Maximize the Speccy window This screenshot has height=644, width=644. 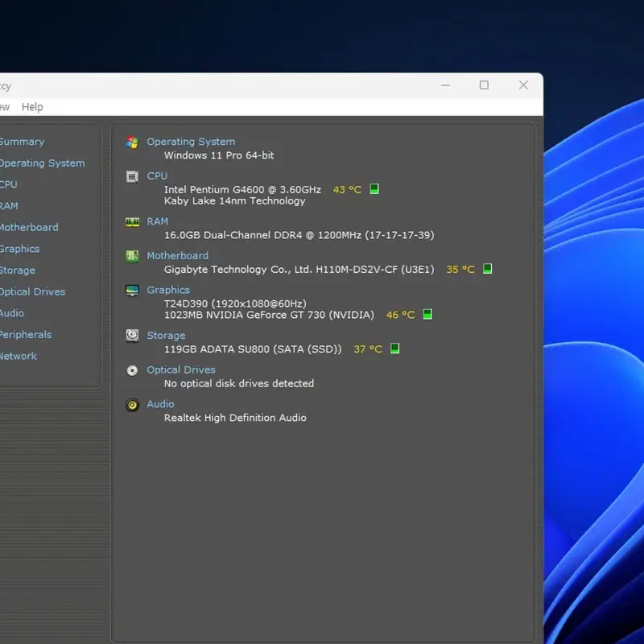[485, 85]
